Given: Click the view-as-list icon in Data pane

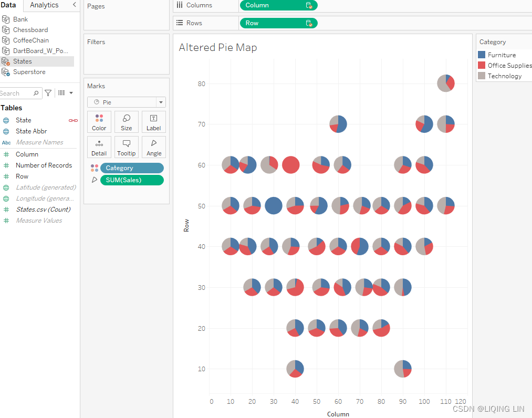Looking at the screenshot, I should pos(61,93).
